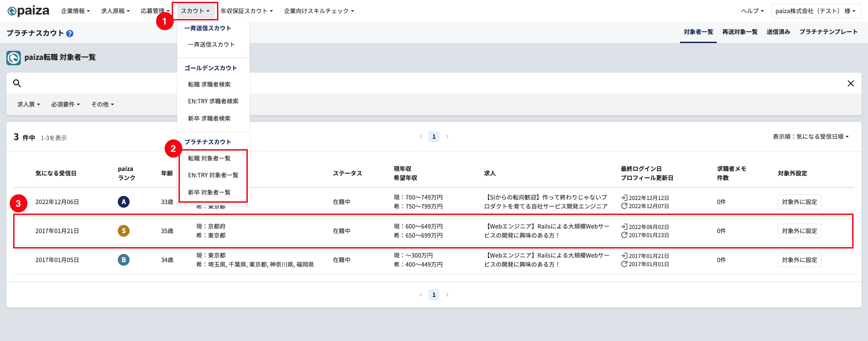Click location 希：埼玉県, 千葉県, 東京都, 神奈川県, 福岡県
This screenshot has height=341, width=868.
click(x=255, y=264)
